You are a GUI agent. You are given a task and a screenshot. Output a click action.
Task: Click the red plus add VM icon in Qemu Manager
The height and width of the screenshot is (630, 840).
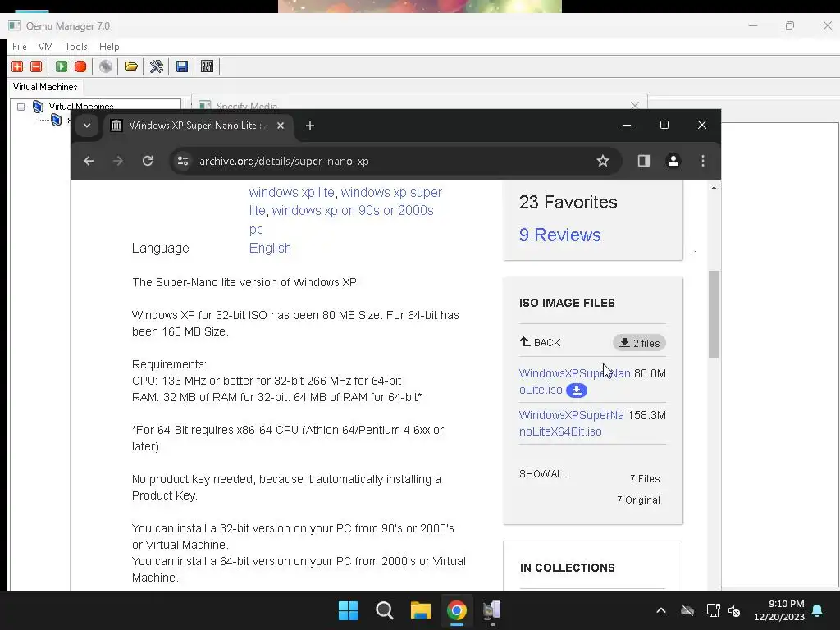[17, 66]
